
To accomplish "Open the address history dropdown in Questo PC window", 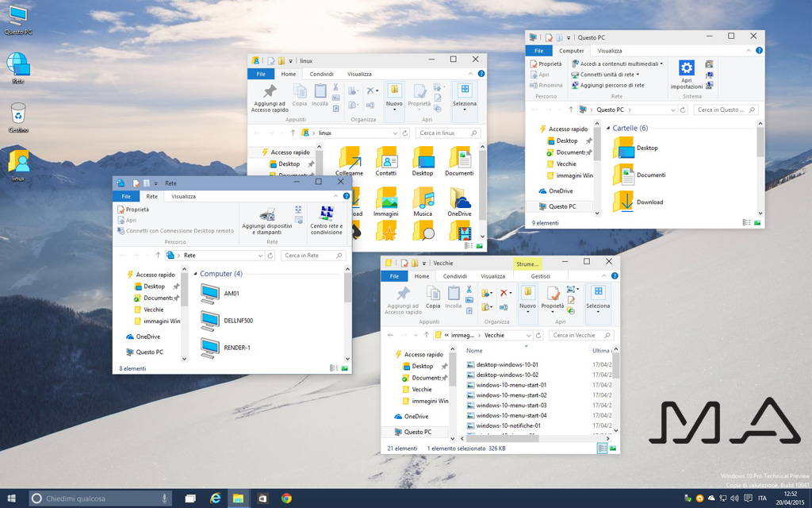I will [x=672, y=110].
